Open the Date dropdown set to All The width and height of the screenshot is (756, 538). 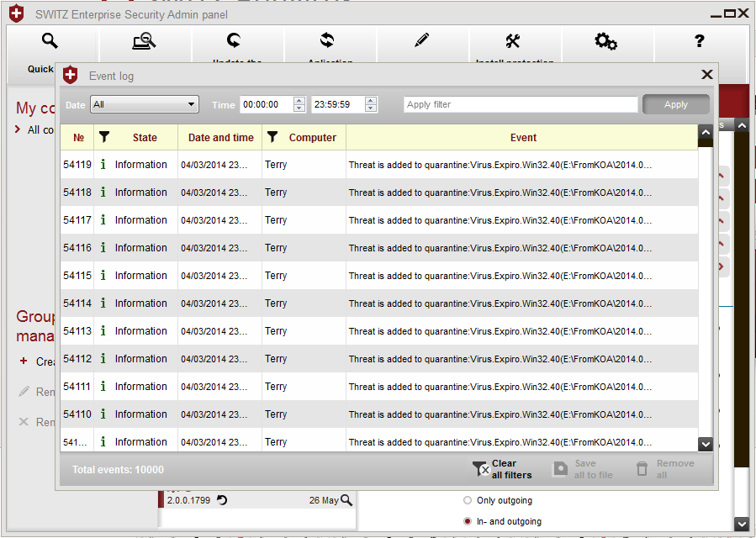point(145,104)
